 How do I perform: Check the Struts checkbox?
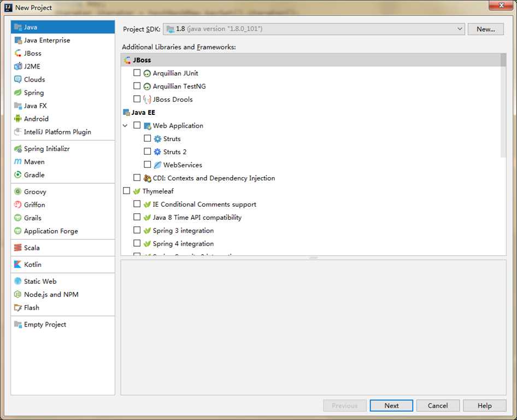pyautogui.click(x=148, y=138)
